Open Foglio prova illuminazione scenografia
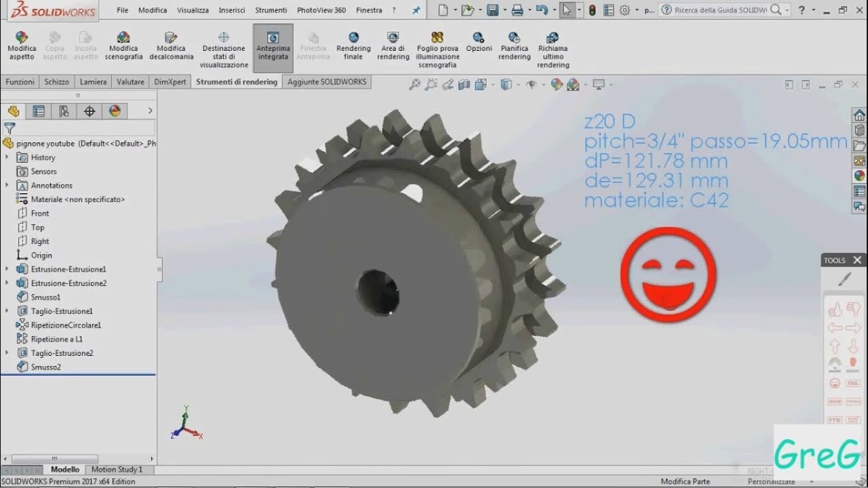The height and width of the screenshot is (488, 868). tap(437, 50)
